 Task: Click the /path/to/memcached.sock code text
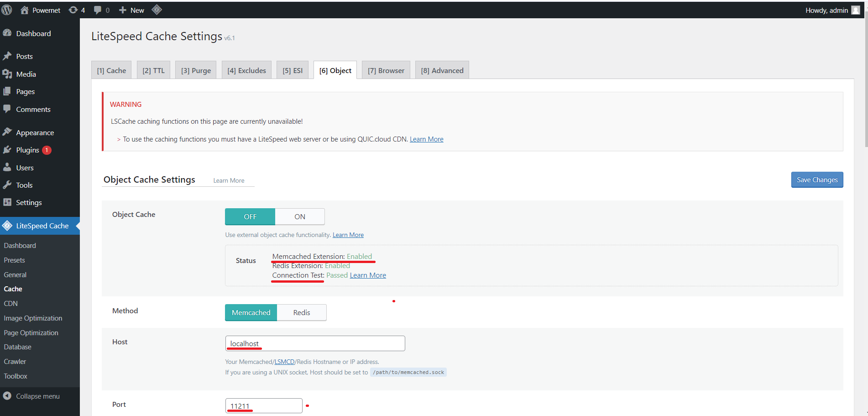click(x=408, y=372)
